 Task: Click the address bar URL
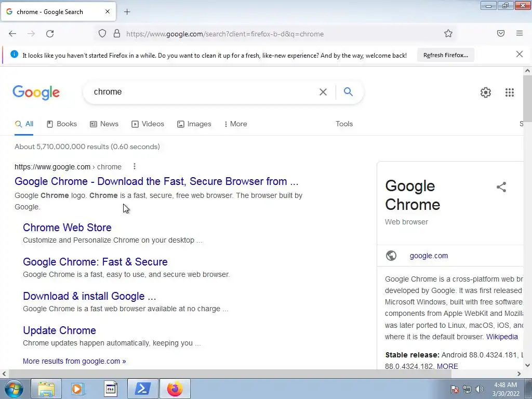click(x=225, y=34)
